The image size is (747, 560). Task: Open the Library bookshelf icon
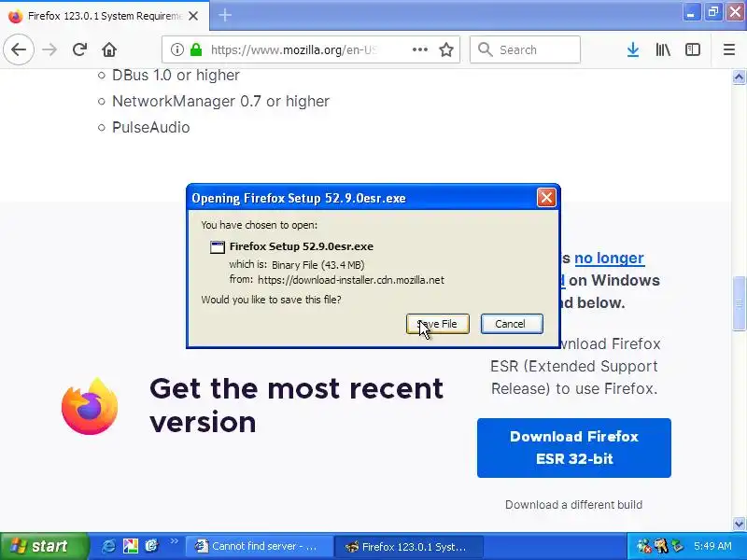663,49
